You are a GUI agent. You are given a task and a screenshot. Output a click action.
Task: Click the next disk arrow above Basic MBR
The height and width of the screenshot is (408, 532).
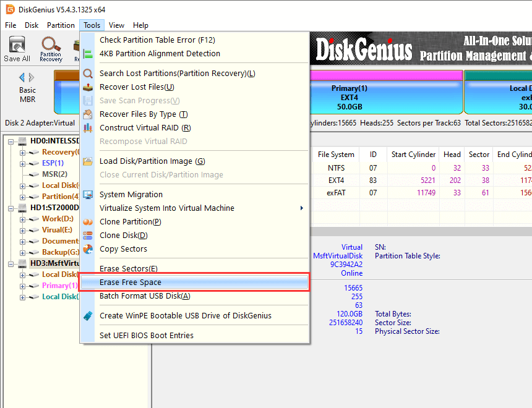click(x=32, y=77)
